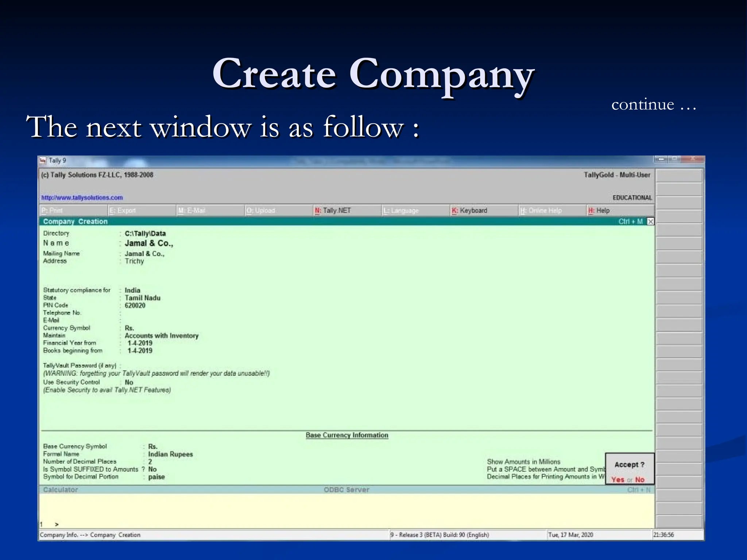This screenshot has height=560, width=747.
Task: Click the Directory value C:\Tally\Data
Action: pyautogui.click(x=145, y=233)
